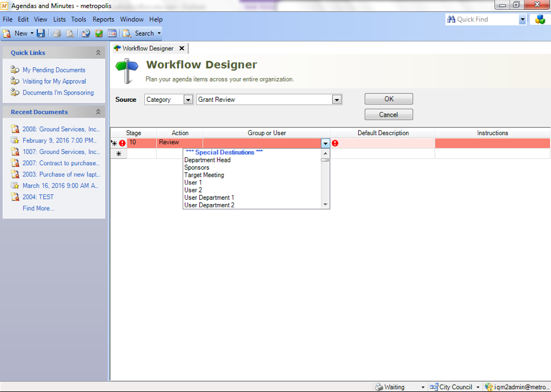Image resolution: width=551 pixels, height=392 pixels.
Task: Open March 16, 2016 9:00 AM meeting
Action: pyautogui.click(x=61, y=186)
